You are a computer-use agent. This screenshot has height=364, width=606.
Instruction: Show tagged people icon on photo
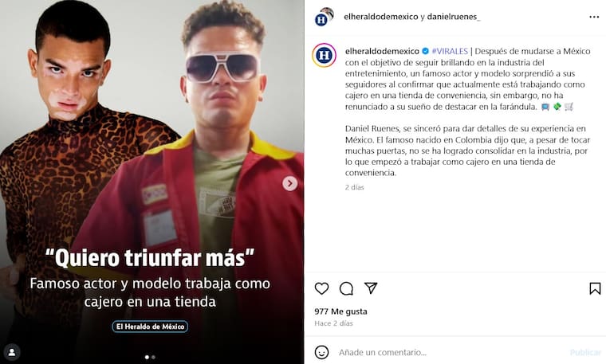click(x=12, y=352)
